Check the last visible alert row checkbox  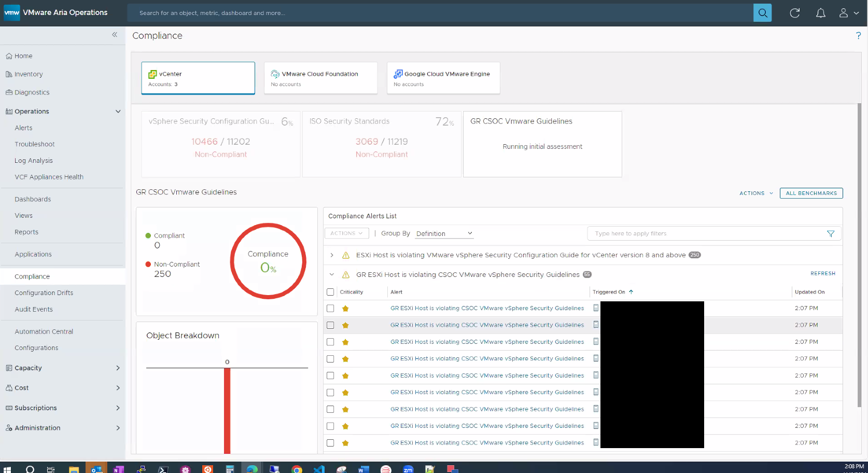click(330, 443)
